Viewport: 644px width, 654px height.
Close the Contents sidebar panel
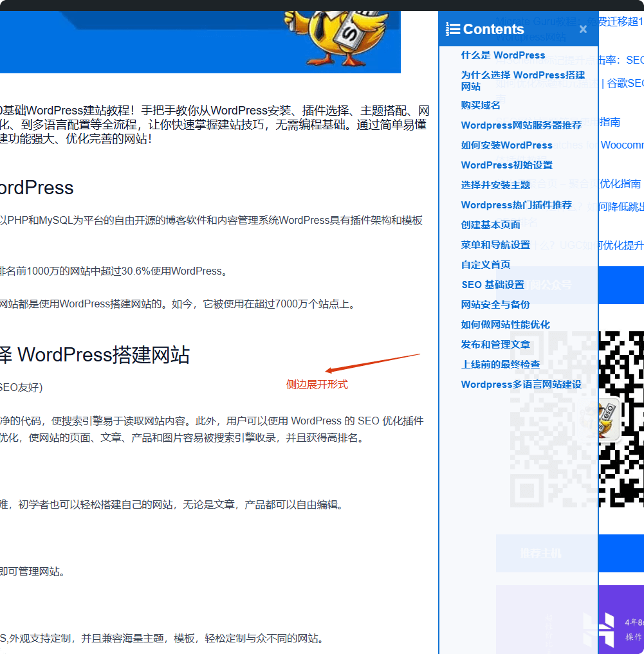583,29
